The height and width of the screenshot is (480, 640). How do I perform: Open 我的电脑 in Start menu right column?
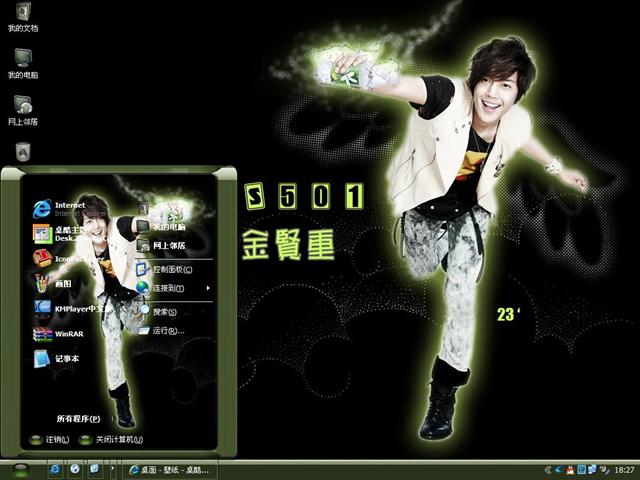[x=161, y=226]
